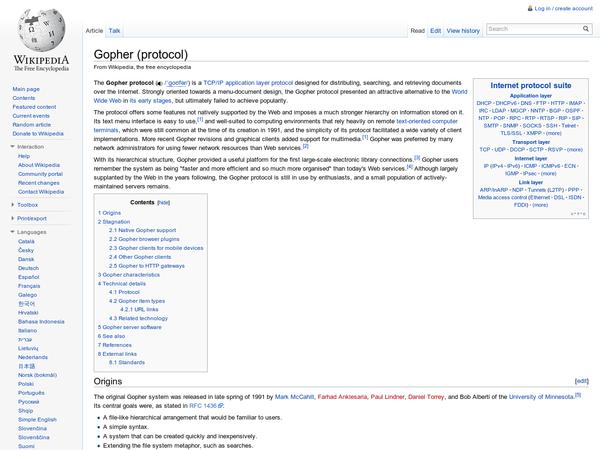This screenshot has width=600, height=450.
Task: Open the Edit tab
Action: (x=435, y=31)
